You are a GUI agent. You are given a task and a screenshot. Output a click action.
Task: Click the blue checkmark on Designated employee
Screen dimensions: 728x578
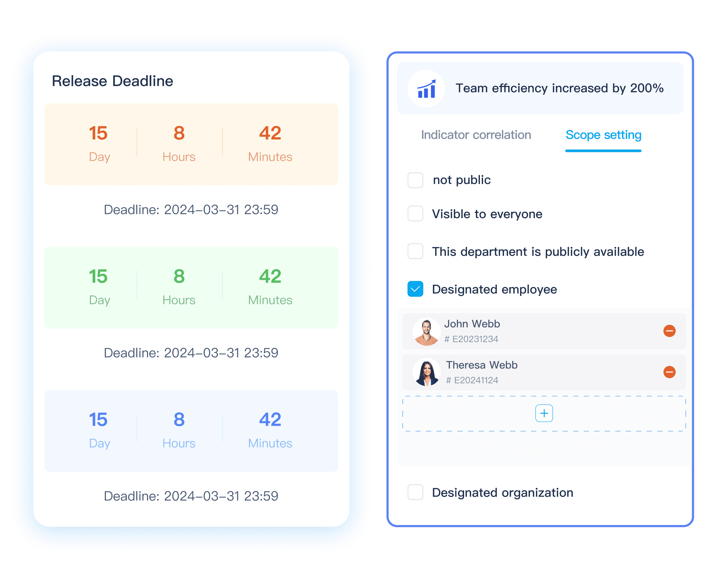tap(415, 289)
